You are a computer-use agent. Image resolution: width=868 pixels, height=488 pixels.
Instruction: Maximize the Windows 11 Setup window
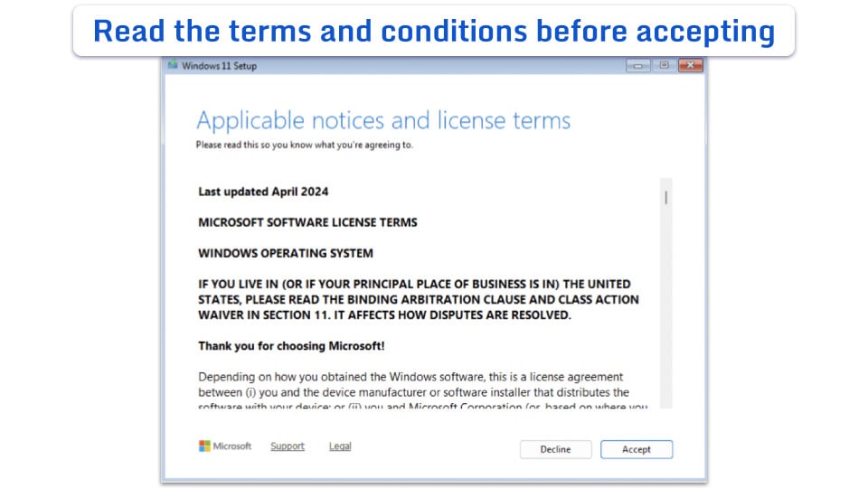pyautogui.click(x=664, y=66)
